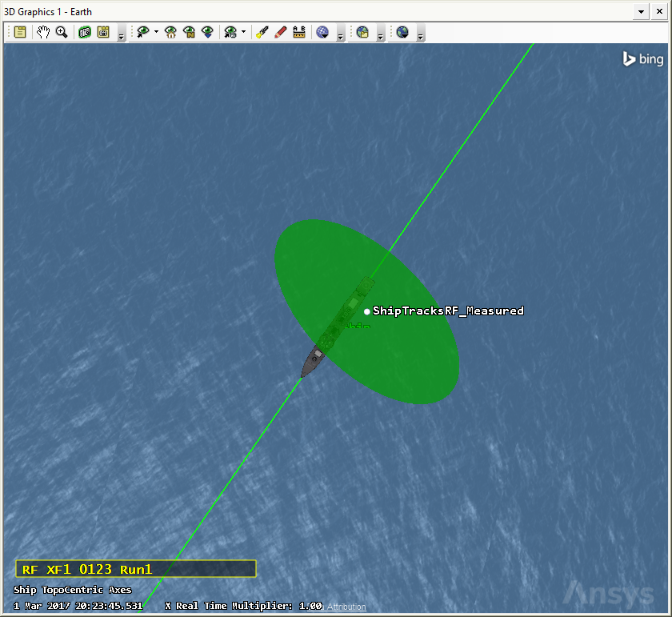Image resolution: width=672 pixels, height=617 pixels.
Task: Click the Attribution link
Action: point(346,607)
